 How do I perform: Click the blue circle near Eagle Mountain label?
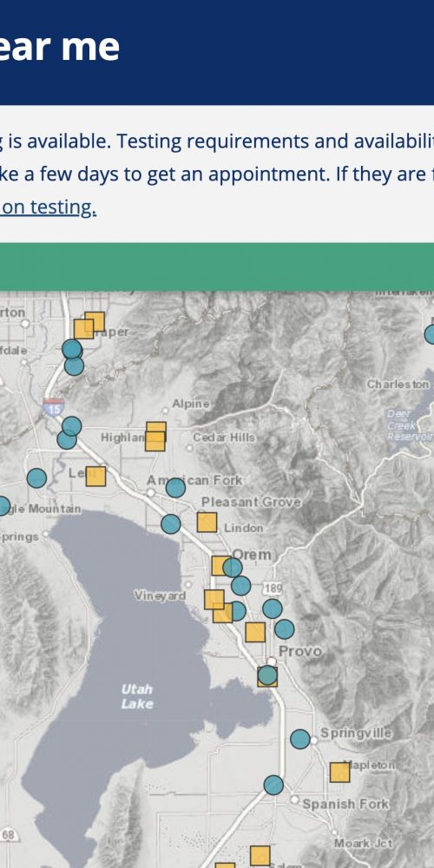pos(3,506)
